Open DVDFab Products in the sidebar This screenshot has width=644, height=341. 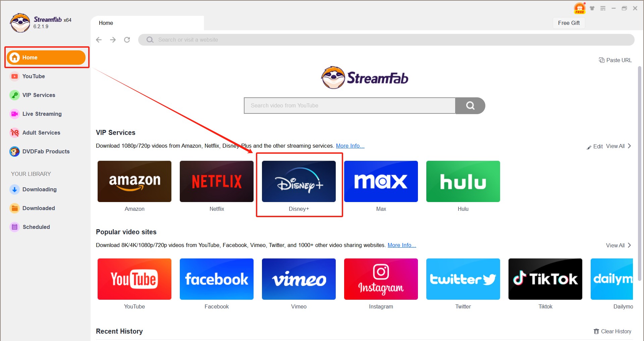coord(40,151)
